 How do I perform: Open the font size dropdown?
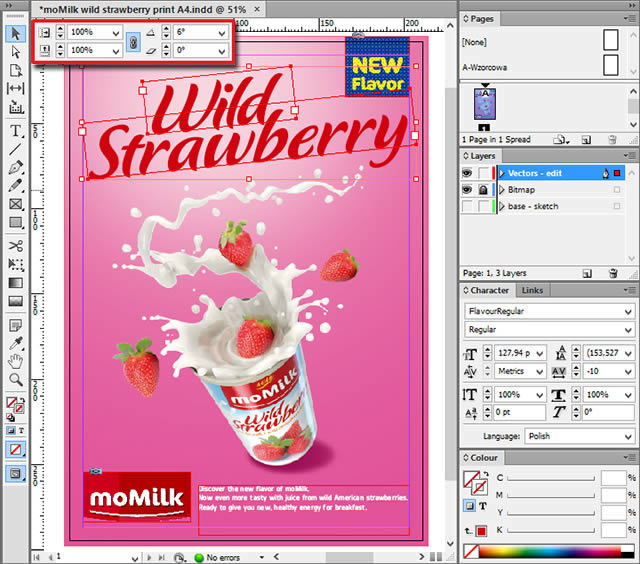540,353
